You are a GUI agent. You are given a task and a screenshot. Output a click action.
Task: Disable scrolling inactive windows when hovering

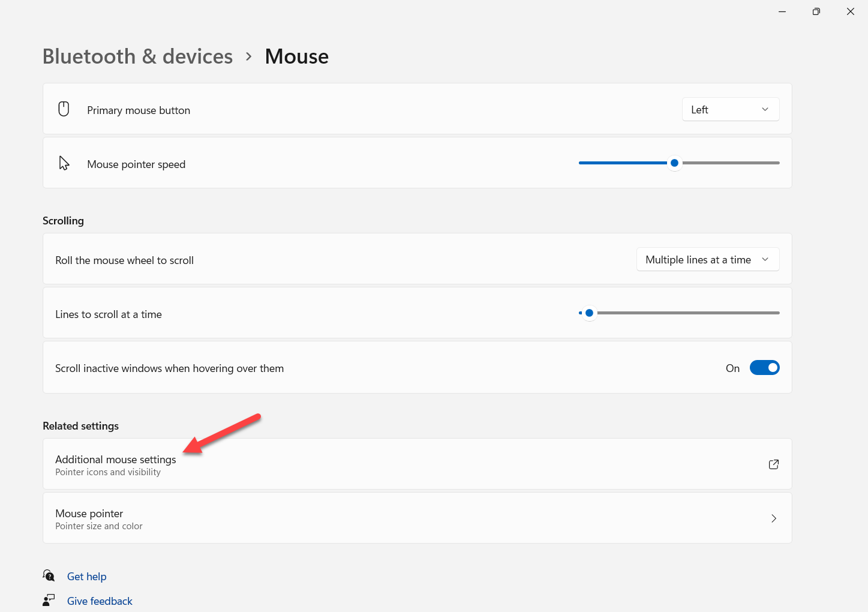(764, 368)
